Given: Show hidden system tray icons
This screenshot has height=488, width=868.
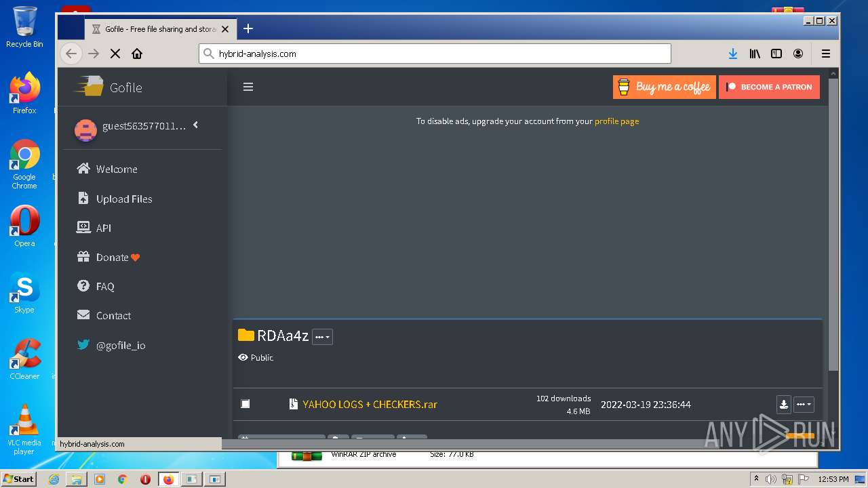Looking at the screenshot, I should pos(756,479).
